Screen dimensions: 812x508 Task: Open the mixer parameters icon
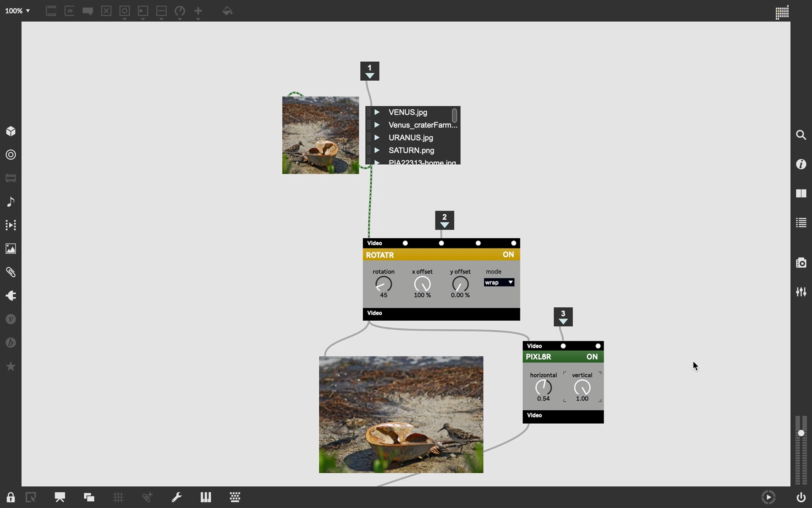click(801, 292)
